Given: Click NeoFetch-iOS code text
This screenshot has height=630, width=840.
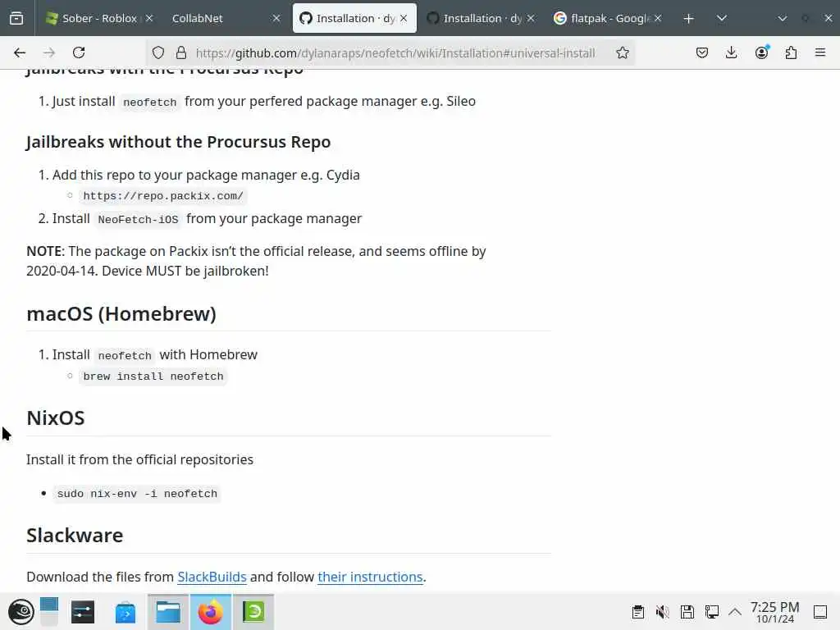Looking at the screenshot, I should point(138,220).
